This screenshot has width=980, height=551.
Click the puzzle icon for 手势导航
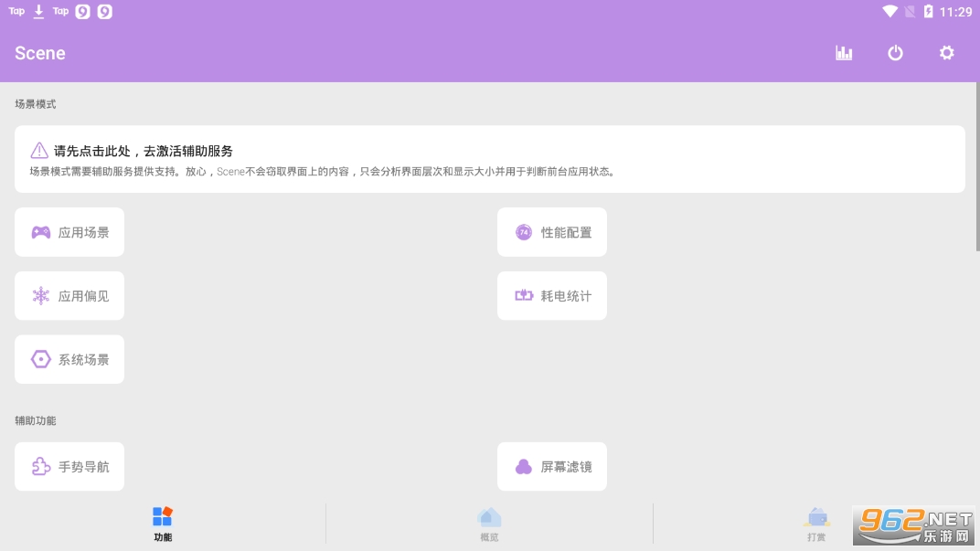(41, 467)
